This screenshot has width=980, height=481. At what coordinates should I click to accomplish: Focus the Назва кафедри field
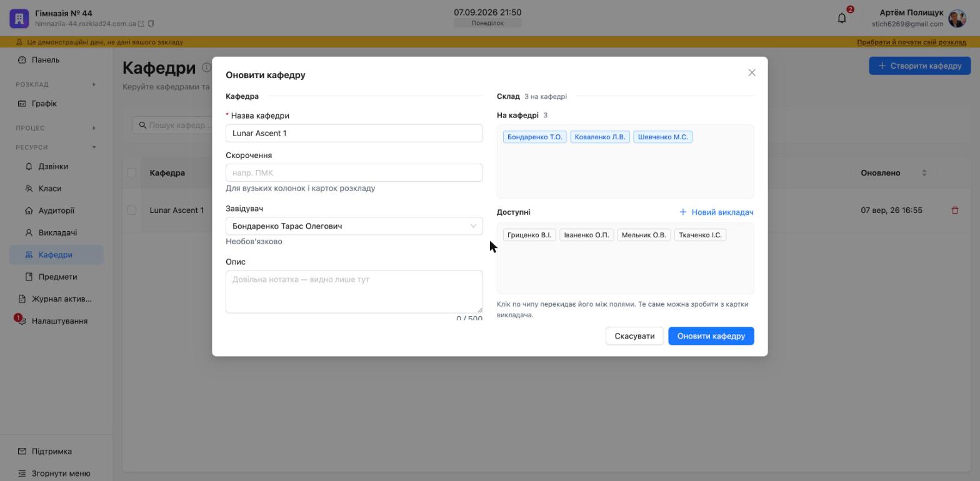pyautogui.click(x=354, y=133)
